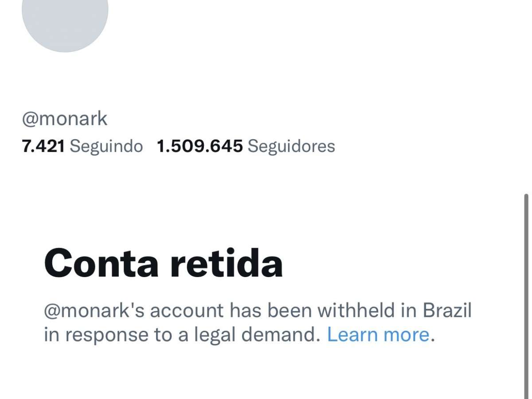The width and height of the screenshot is (532, 399).
Task: Click the word retida in the heading
Action: tap(227, 263)
